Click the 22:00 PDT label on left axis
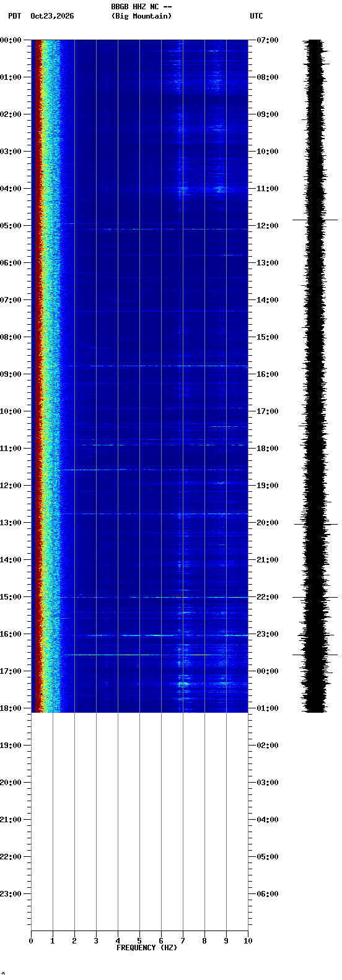 11,857
